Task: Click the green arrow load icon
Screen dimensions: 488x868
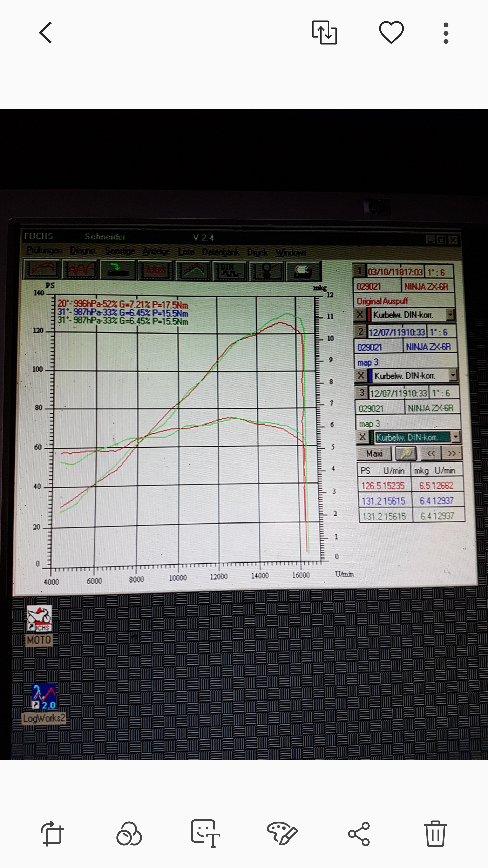Action: [118, 270]
